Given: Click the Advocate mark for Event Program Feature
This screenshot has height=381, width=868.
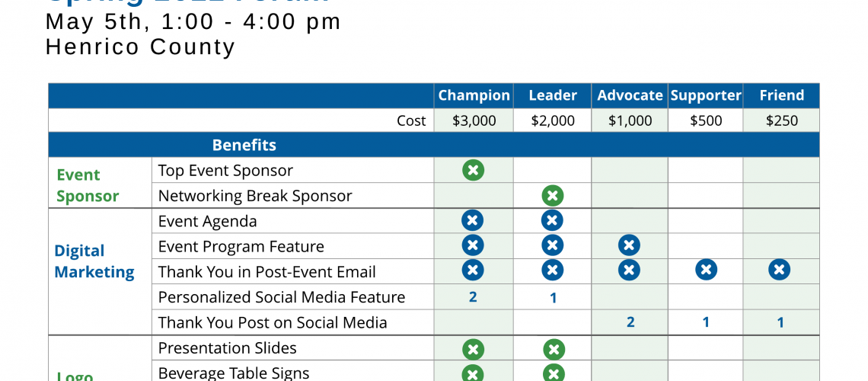Looking at the screenshot, I should [629, 245].
